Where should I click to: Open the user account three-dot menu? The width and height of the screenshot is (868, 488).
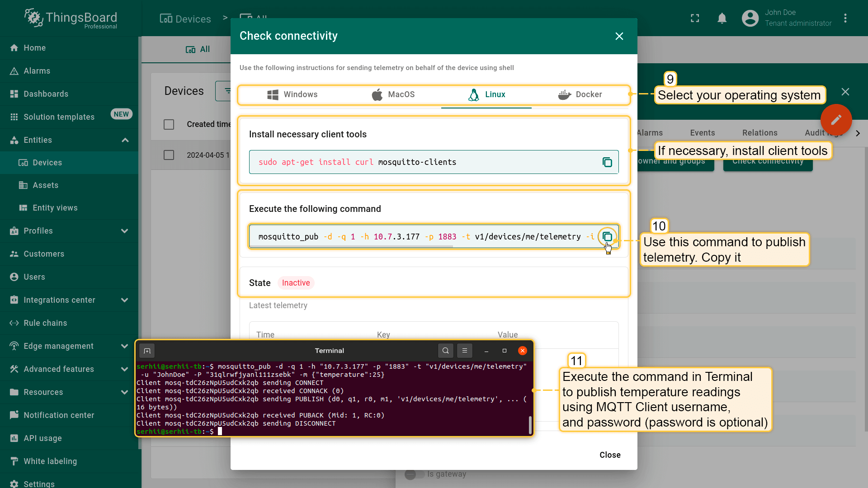[845, 18]
